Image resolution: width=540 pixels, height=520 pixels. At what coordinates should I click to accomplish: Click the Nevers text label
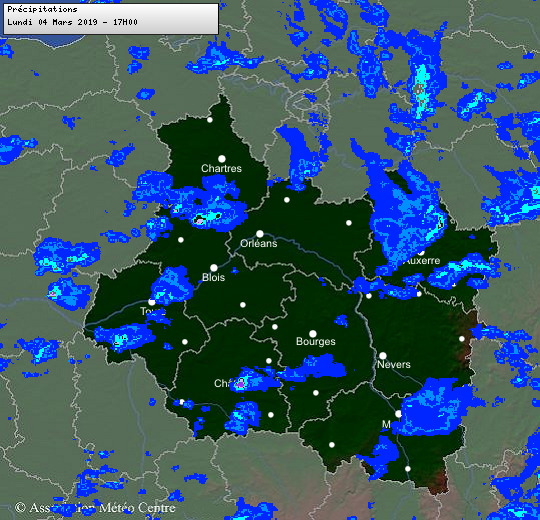pos(394,364)
